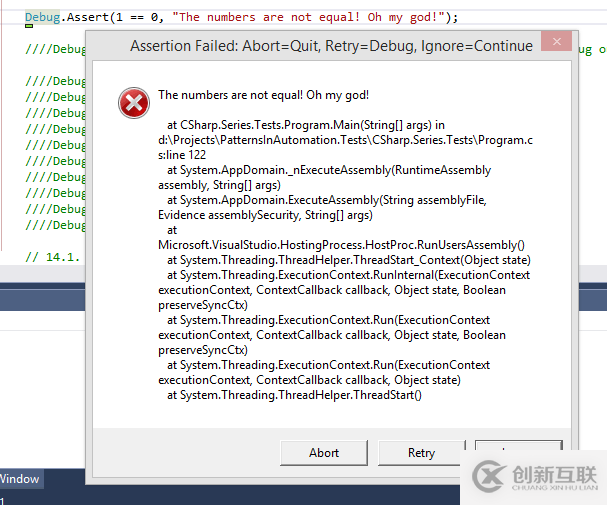Click the '// 14.1.' comment in editor
The height and width of the screenshot is (505, 607).
pyautogui.click(x=53, y=257)
